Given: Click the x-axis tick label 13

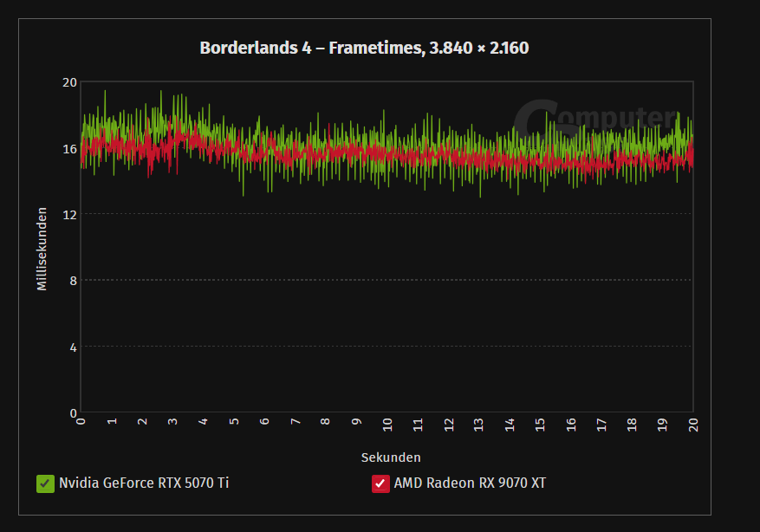Looking at the screenshot, I should pos(479,425).
